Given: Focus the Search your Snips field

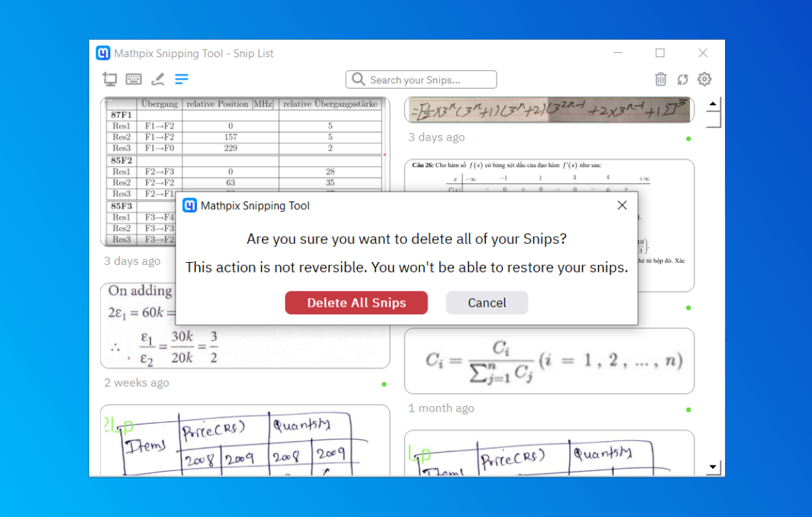Looking at the screenshot, I should click(x=421, y=79).
